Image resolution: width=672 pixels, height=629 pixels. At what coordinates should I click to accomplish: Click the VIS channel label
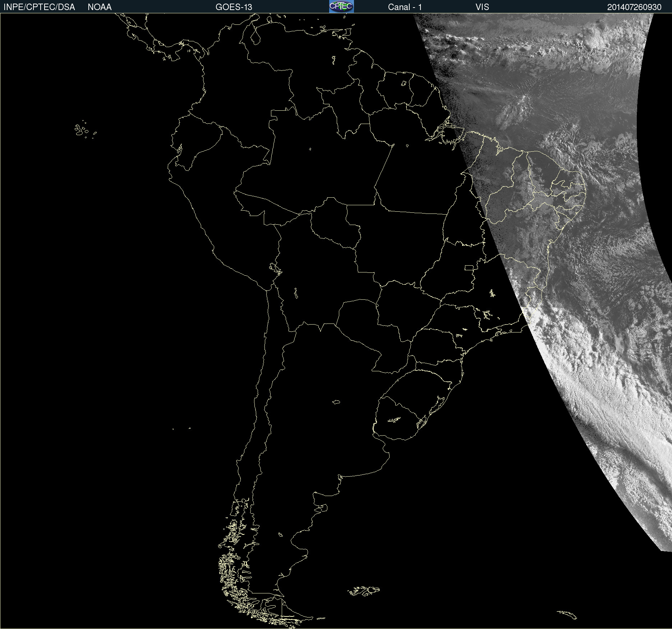[x=482, y=7]
